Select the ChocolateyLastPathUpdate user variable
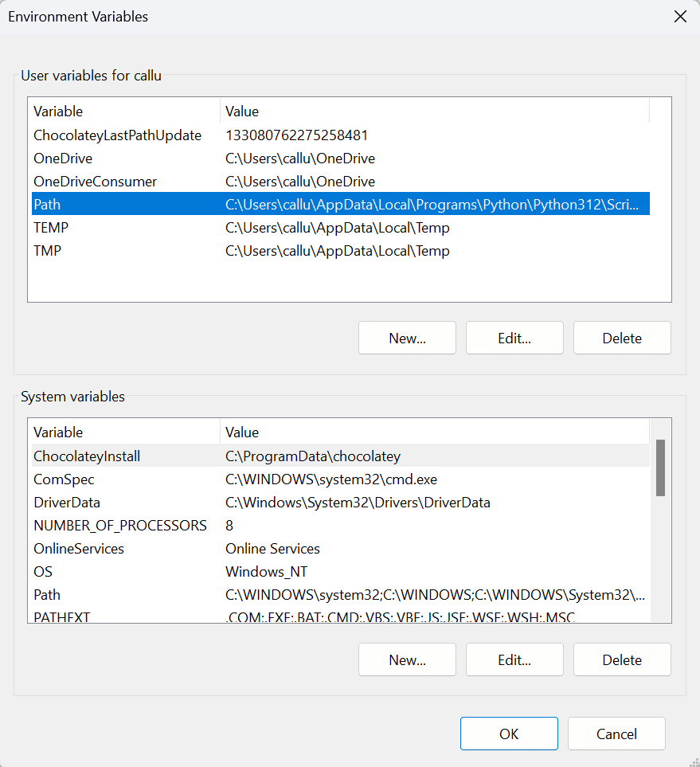Viewport: 700px width, 767px height. [x=117, y=135]
